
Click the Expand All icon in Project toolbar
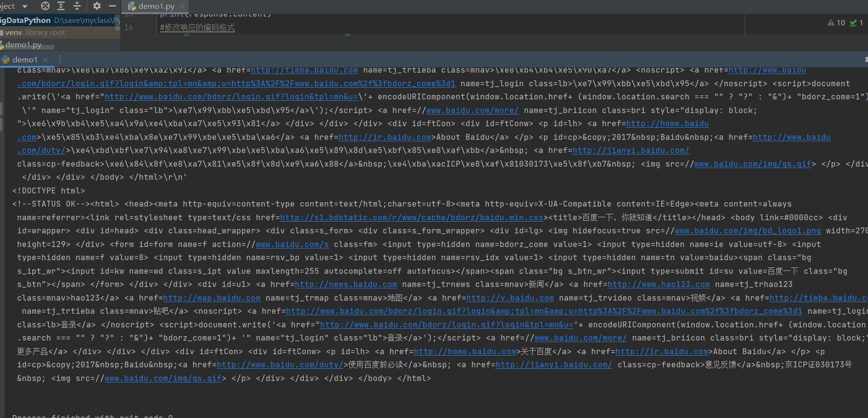pyautogui.click(x=61, y=6)
